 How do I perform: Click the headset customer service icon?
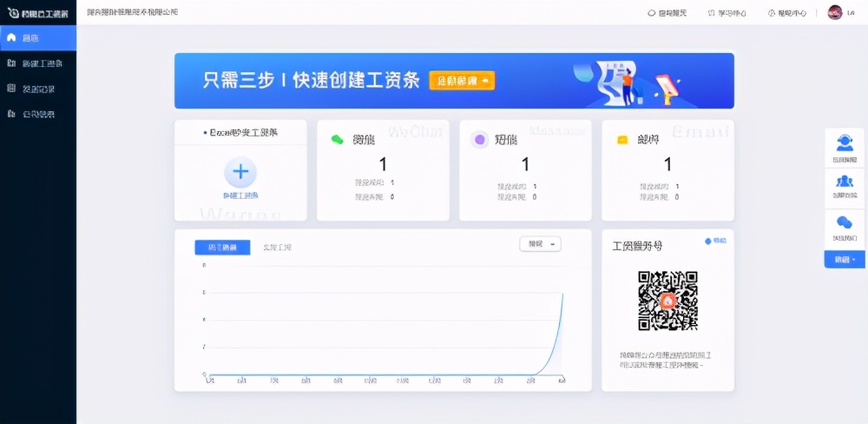[x=845, y=142]
